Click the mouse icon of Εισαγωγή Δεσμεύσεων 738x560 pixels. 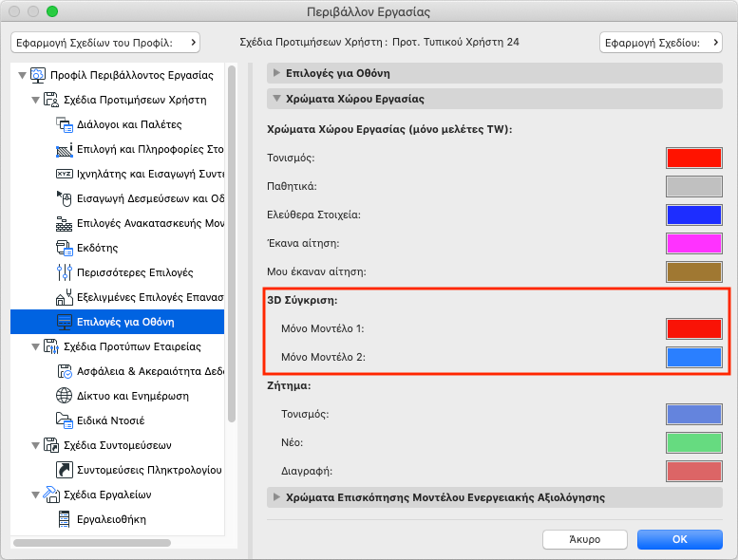(65, 198)
